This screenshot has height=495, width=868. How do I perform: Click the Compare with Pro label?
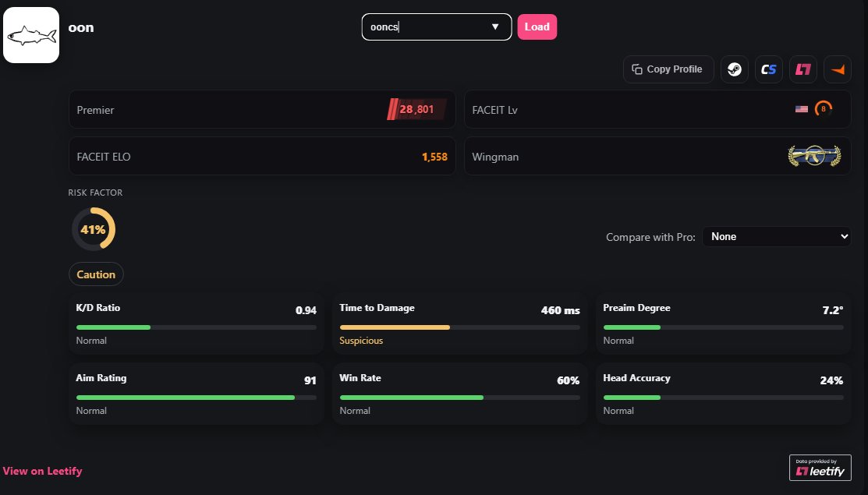(x=650, y=237)
